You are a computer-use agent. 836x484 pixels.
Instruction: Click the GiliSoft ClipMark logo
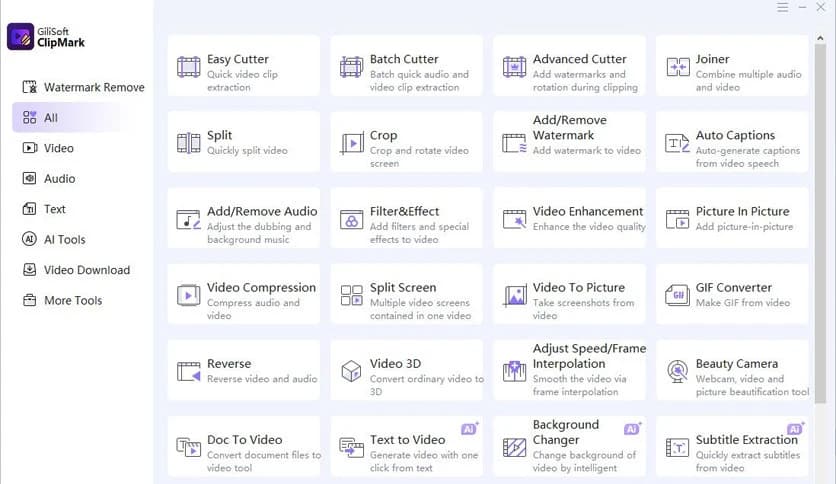pos(46,37)
